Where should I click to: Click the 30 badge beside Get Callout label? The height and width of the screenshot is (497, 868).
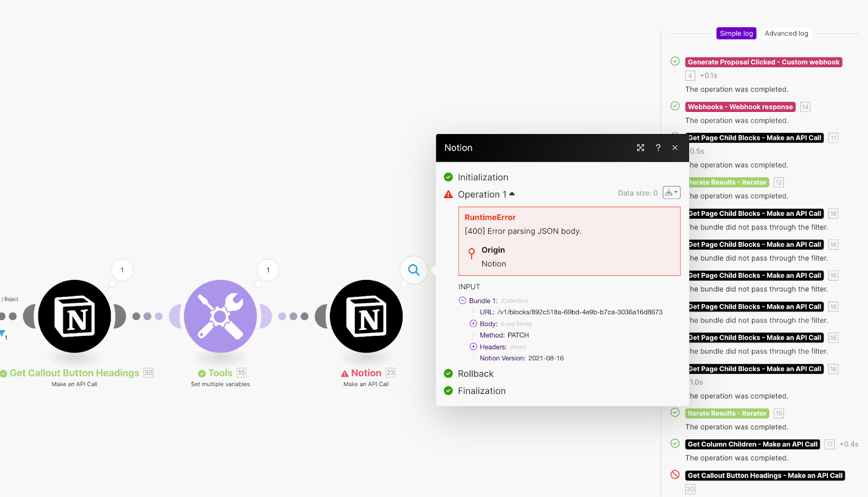pos(148,373)
